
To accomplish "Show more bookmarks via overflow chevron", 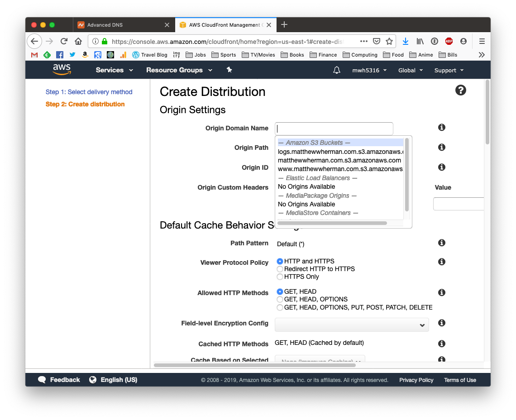I will (x=482, y=55).
